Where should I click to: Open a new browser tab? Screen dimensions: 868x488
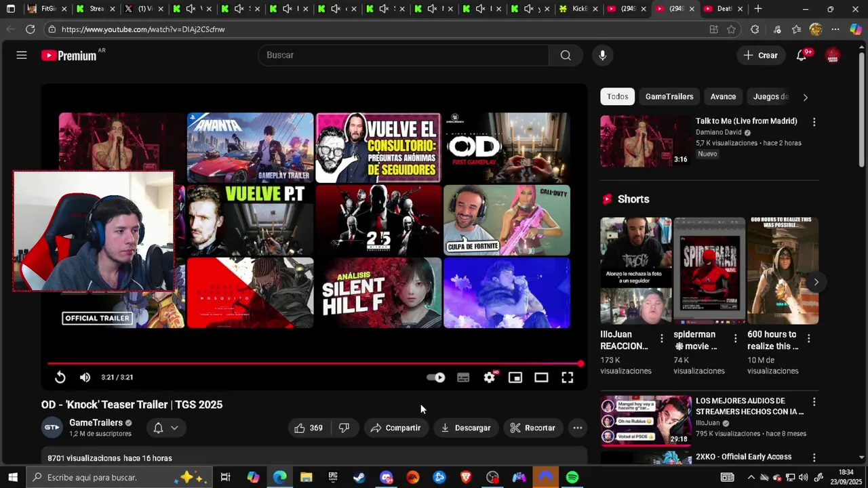(x=758, y=9)
